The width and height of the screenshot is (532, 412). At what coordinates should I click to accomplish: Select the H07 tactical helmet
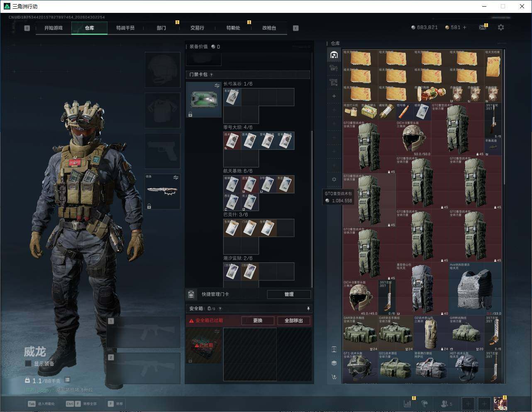[x=466, y=367]
